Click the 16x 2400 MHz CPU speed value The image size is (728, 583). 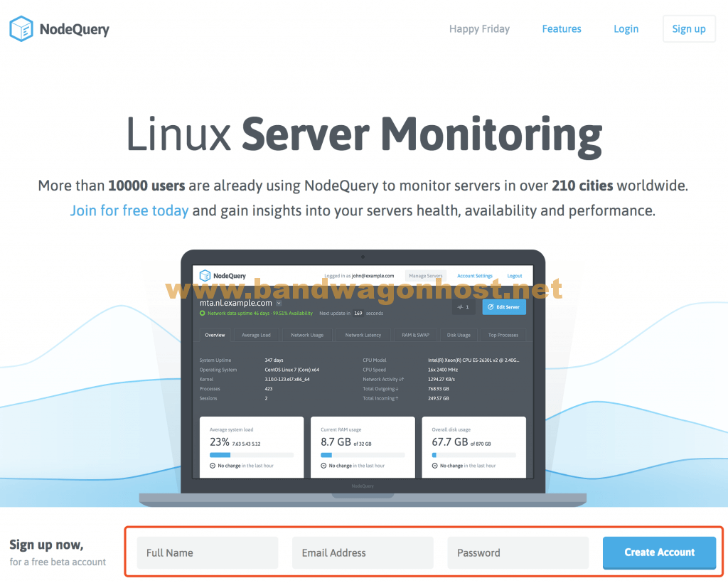pos(443,370)
